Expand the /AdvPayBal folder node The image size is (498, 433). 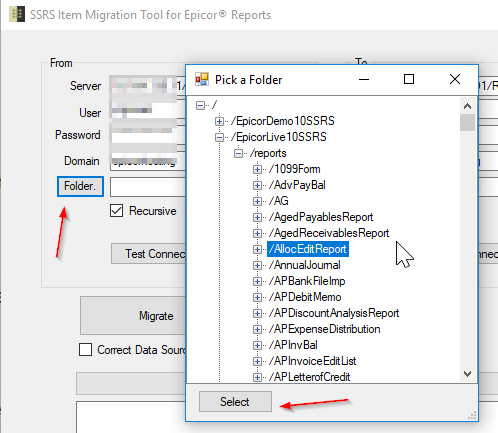pyautogui.click(x=257, y=185)
